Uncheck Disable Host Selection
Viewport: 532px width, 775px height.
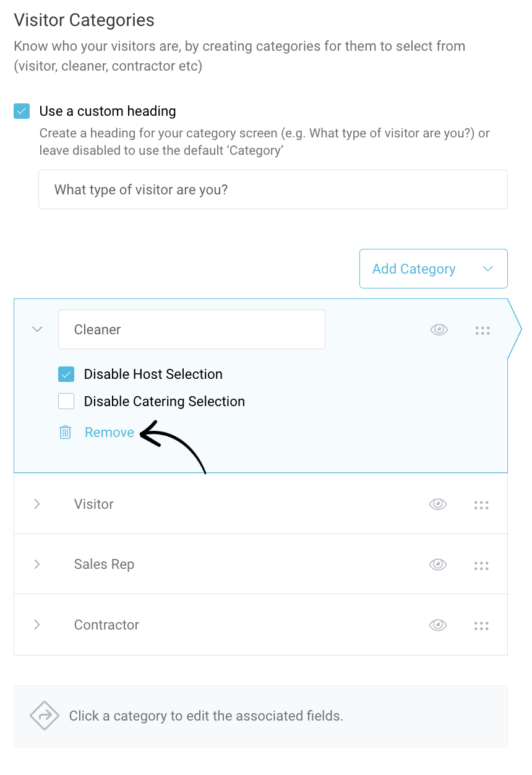[66, 375]
